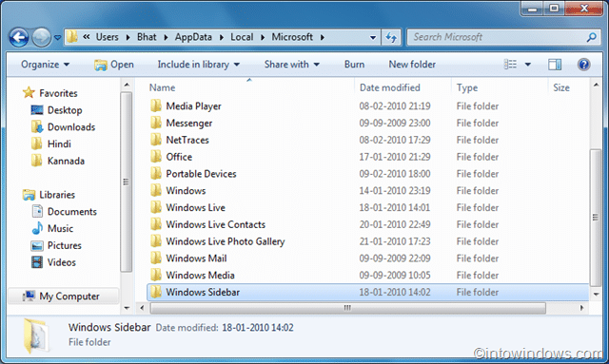Select the Windows Mail folder icon

point(156,258)
